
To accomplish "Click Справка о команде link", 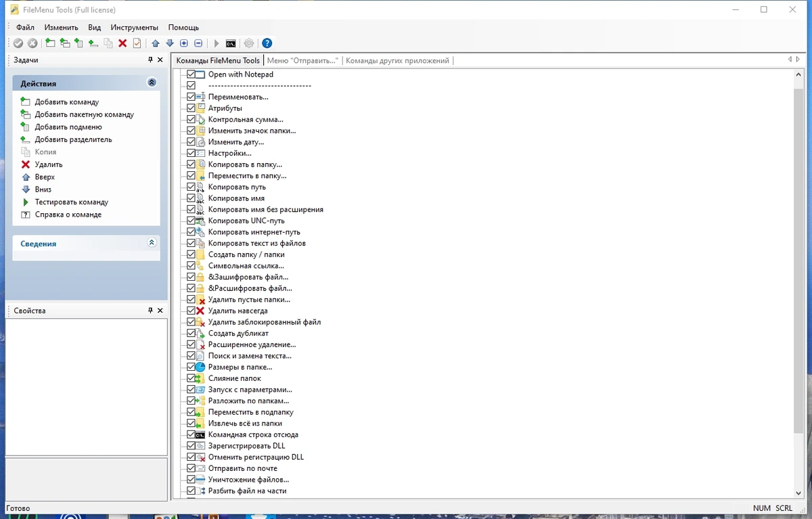I will 68,215.
